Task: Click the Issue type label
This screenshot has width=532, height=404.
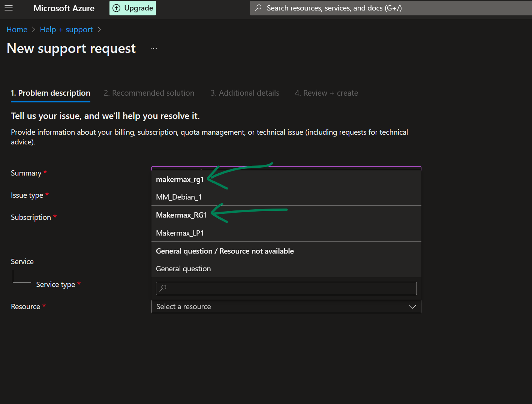Action: coord(27,195)
